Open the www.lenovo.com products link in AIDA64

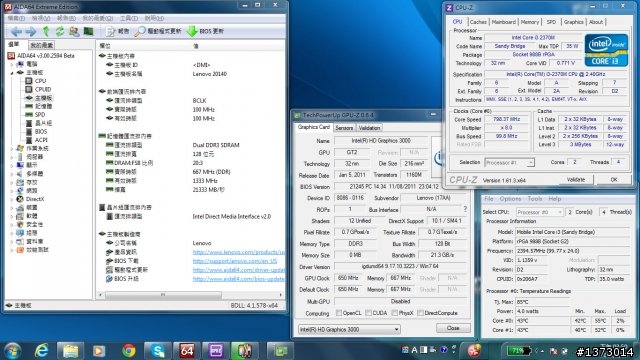click(239, 252)
